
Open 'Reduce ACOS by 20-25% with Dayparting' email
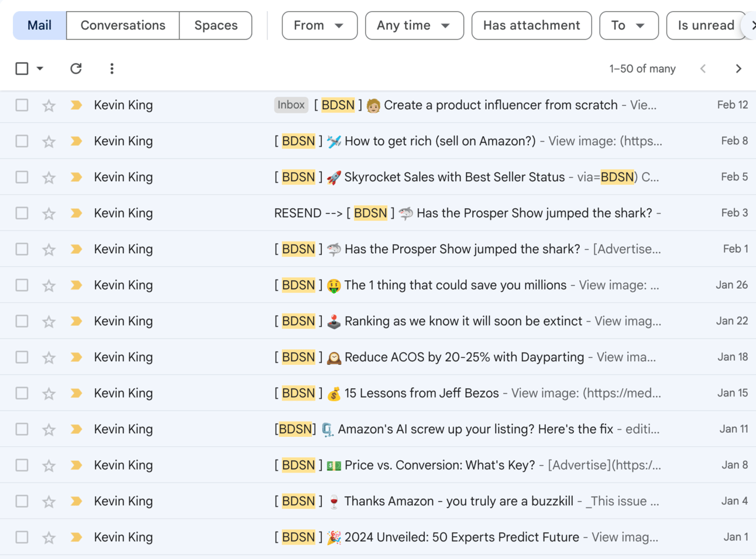pos(464,357)
